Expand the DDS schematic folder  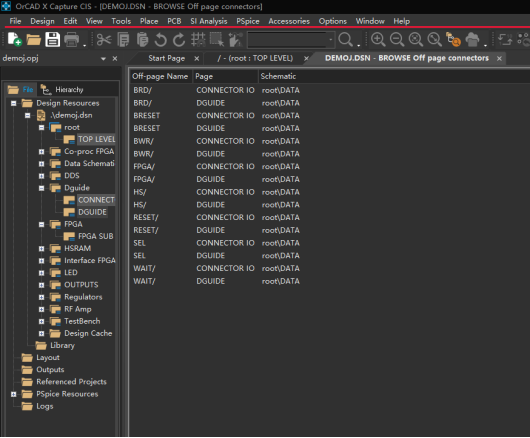click(x=41, y=176)
